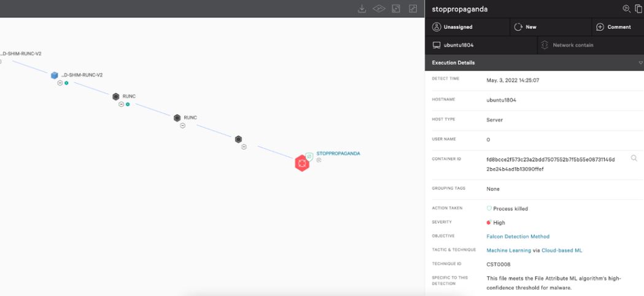This screenshot has height=296, width=644.
Task: Click the STOPPROPAGANDA node label
Action: pyautogui.click(x=338, y=154)
